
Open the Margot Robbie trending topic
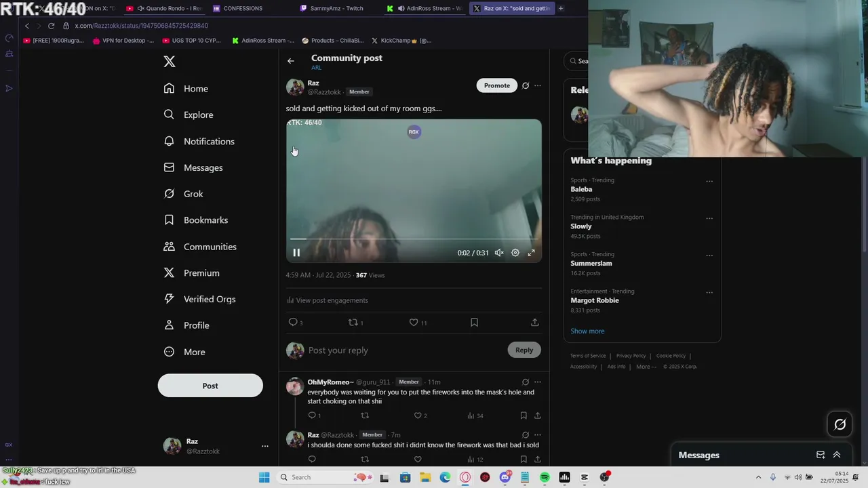[x=595, y=300]
